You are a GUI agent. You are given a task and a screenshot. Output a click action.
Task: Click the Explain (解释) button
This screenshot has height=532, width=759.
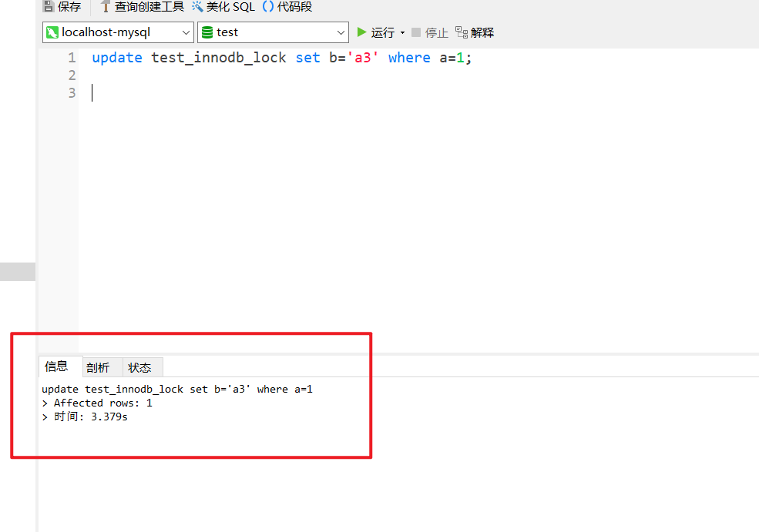475,32
